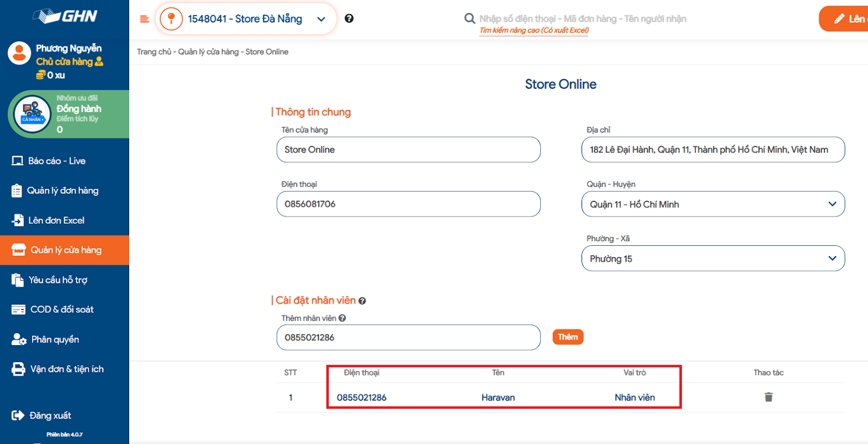
Task: Click the Chủ cửa hàng role label
Action: (65, 62)
